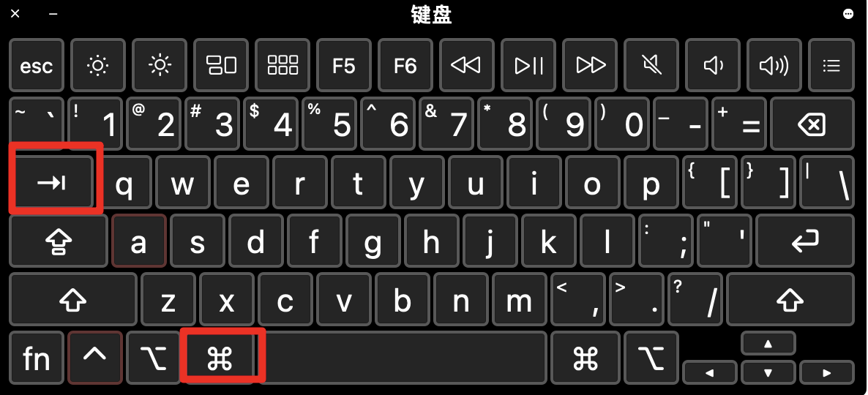Toggle the caps lock key
This screenshot has height=395, width=868.
(59, 241)
